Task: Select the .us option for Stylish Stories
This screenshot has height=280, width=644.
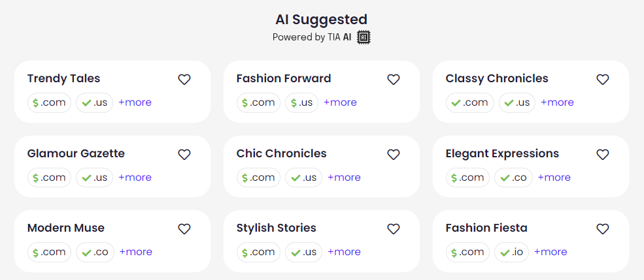Action: click(x=304, y=252)
